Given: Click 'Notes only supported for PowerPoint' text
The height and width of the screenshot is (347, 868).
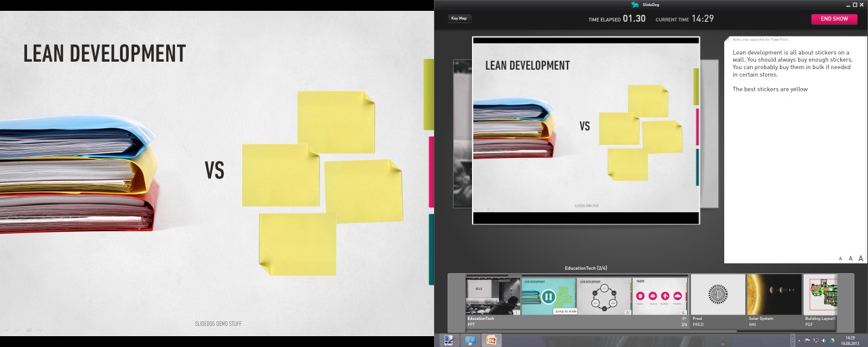Looking at the screenshot, I should click(760, 40).
